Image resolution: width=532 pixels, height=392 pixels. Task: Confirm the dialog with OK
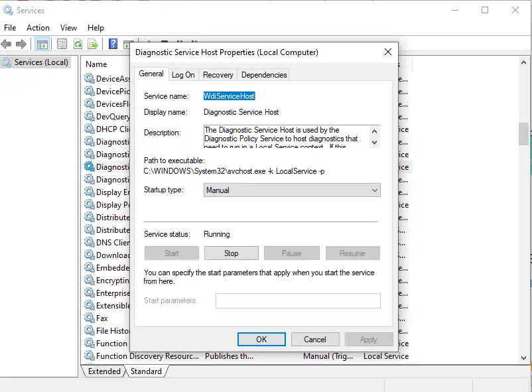pos(261,340)
